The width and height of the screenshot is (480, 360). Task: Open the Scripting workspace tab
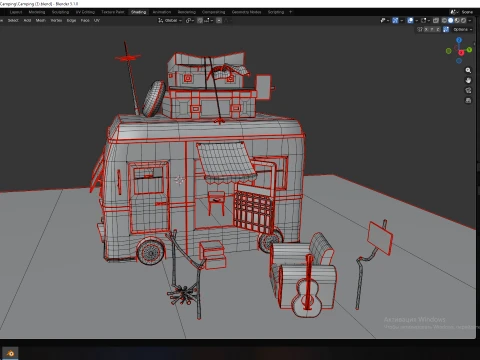pyautogui.click(x=276, y=12)
